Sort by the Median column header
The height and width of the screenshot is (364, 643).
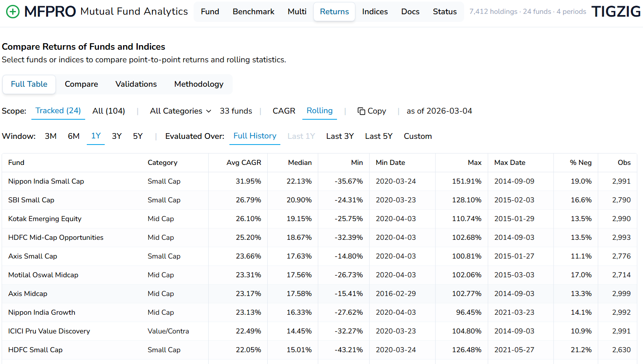[300, 162]
